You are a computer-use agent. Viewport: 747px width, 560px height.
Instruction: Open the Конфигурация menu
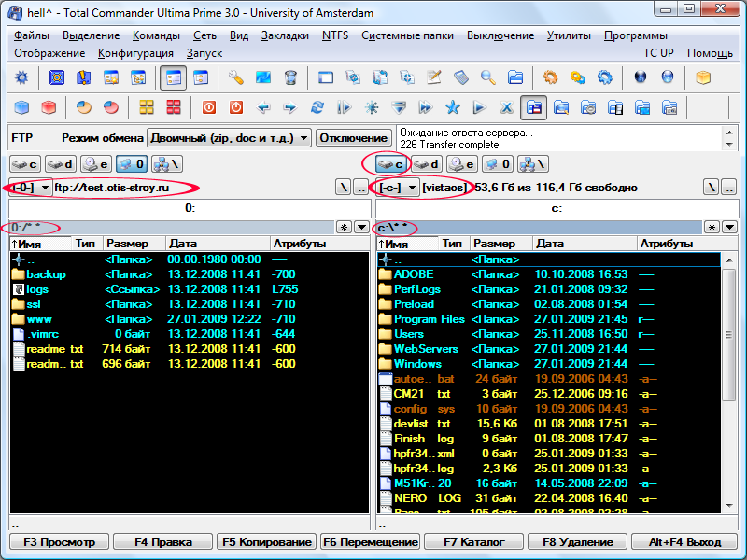(x=135, y=53)
